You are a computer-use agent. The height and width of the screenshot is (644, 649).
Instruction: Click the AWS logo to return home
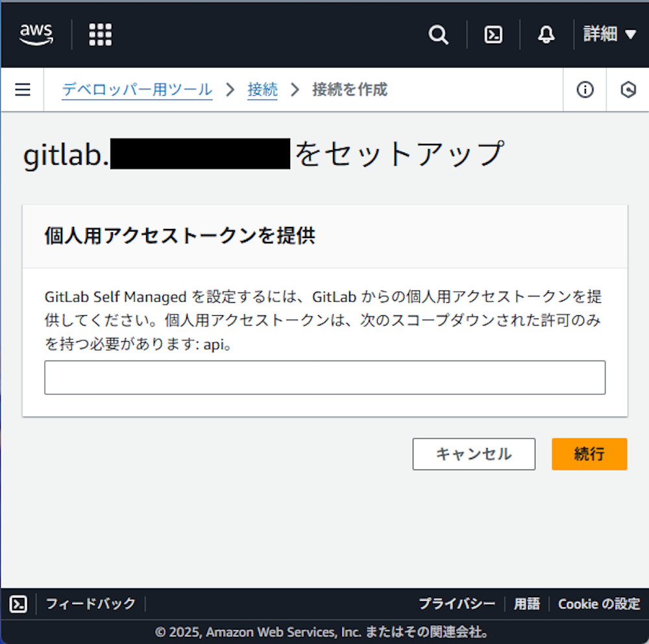[36, 34]
